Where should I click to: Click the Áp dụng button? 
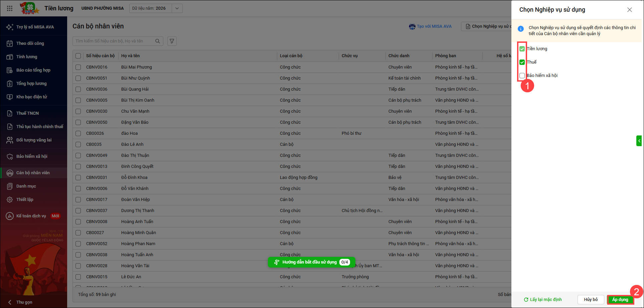[x=620, y=300]
